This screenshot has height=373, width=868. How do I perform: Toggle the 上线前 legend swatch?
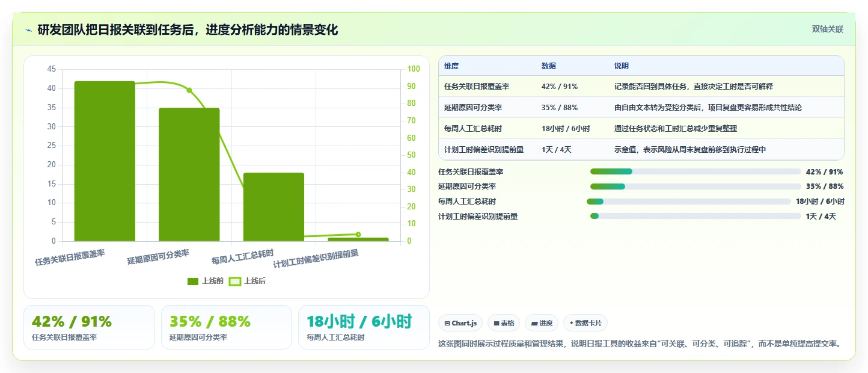[x=193, y=281]
